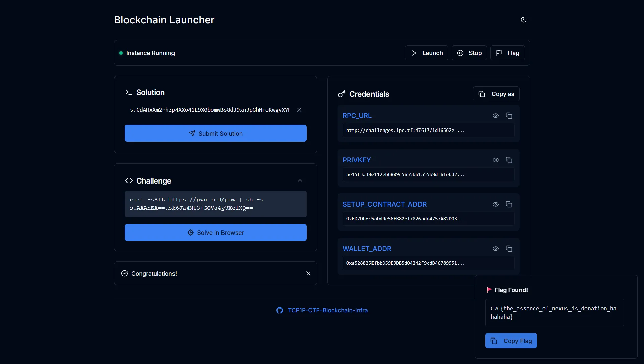Toggle dark mode moon icon
This screenshot has width=644, height=364.
point(523,20)
